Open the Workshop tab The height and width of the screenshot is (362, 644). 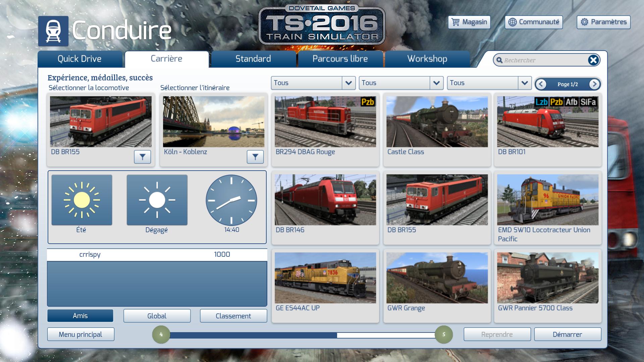(427, 59)
